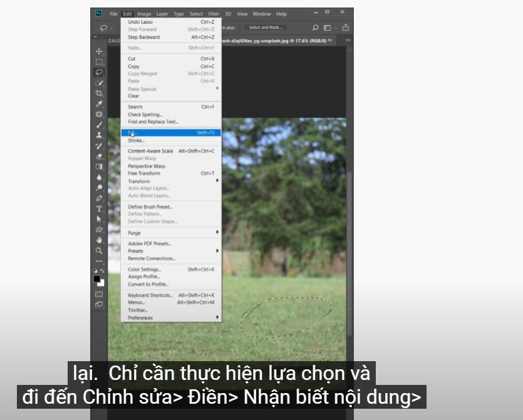The height and width of the screenshot is (420, 523).
Task: Select the unsplash.jpg document tab
Action: pos(277,41)
